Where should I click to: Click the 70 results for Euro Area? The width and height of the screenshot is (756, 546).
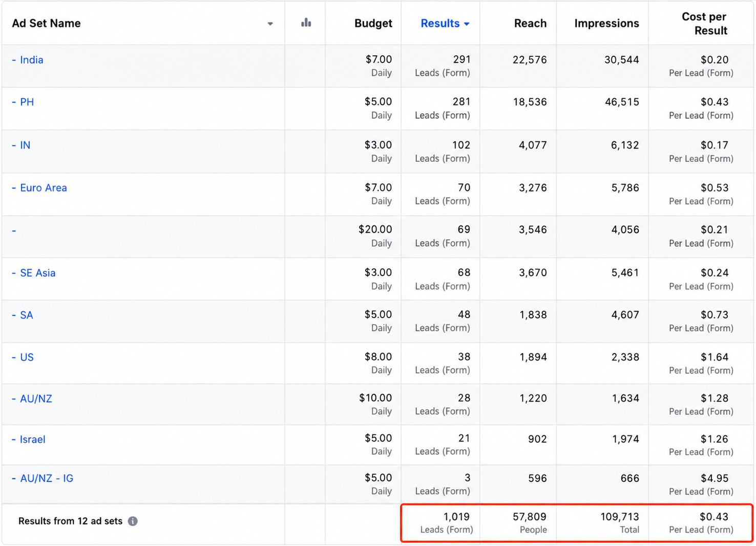tap(464, 187)
